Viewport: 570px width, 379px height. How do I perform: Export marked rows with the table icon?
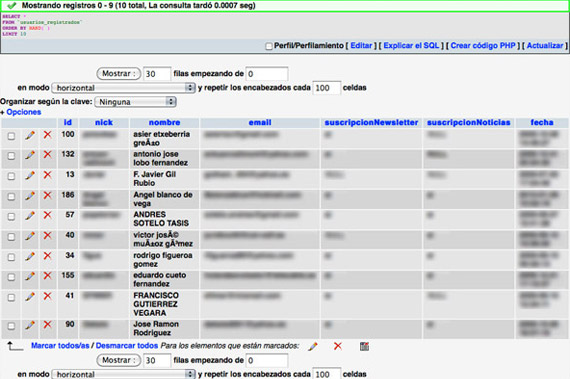tap(364, 346)
